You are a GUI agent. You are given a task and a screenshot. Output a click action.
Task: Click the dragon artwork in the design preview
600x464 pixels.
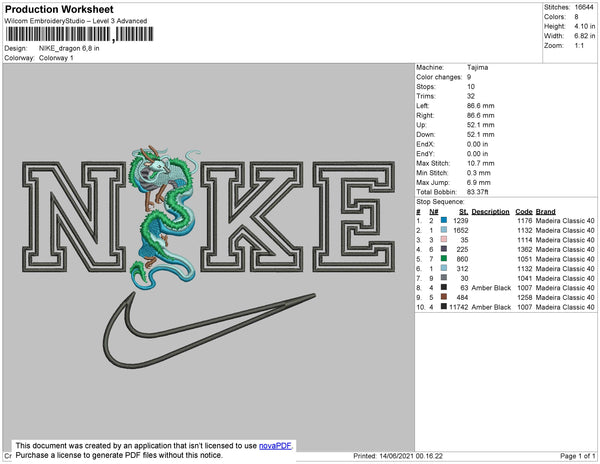tap(165, 217)
